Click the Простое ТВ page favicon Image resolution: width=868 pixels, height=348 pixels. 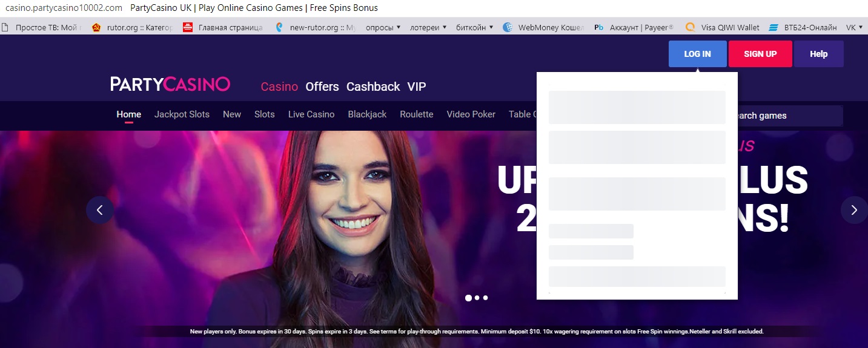pyautogui.click(x=5, y=27)
